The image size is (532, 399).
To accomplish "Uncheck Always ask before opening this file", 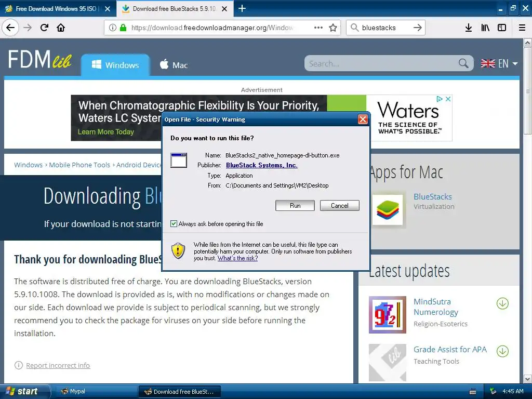I will pyautogui.click(x=174, y=223).
